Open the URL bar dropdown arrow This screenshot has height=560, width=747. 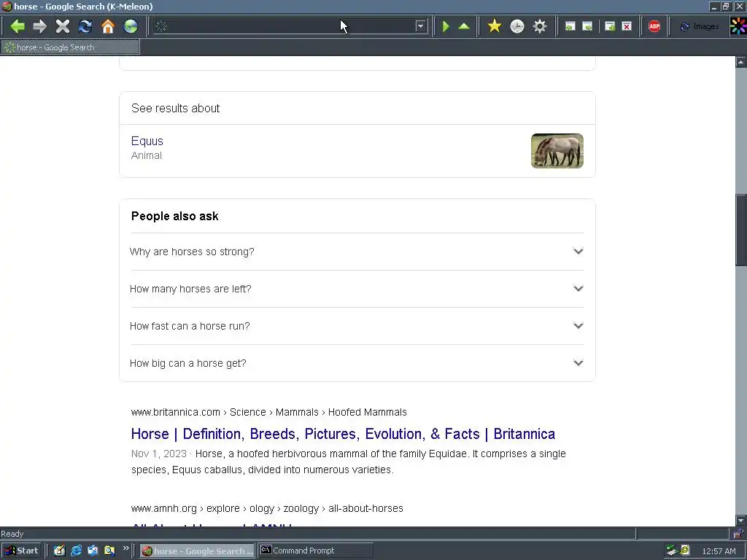[x=420, y=26]
